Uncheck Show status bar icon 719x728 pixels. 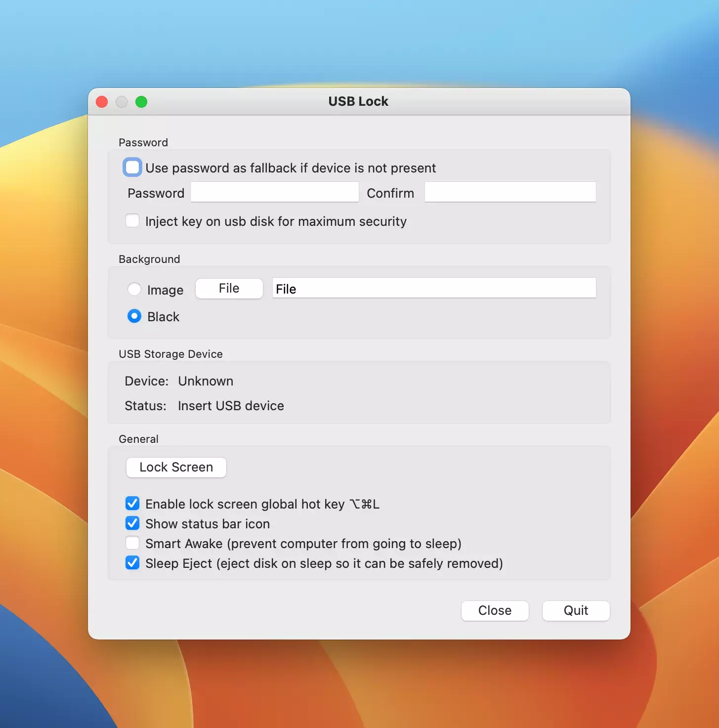(132, 523)
